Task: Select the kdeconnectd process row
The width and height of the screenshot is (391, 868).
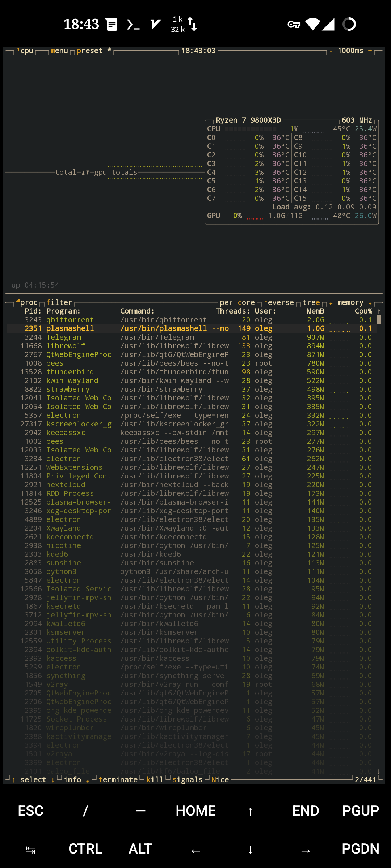Action: [192, 537]
